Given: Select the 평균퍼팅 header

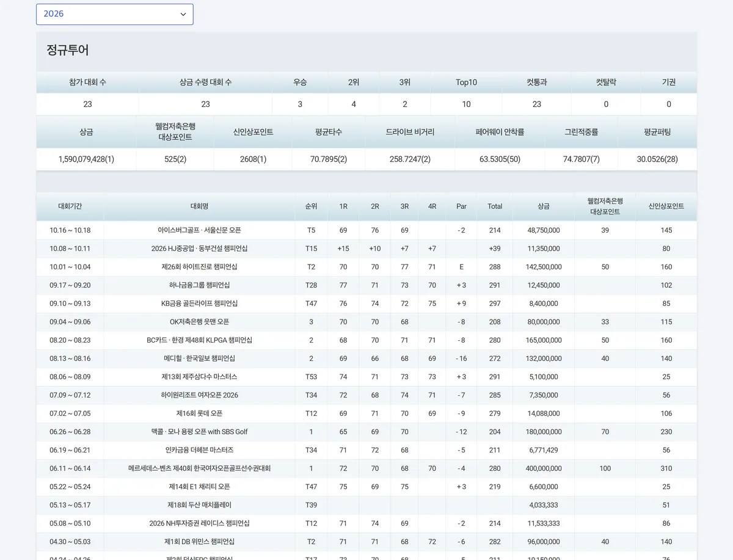Looking at the screenshot, I should click(657, 132).
